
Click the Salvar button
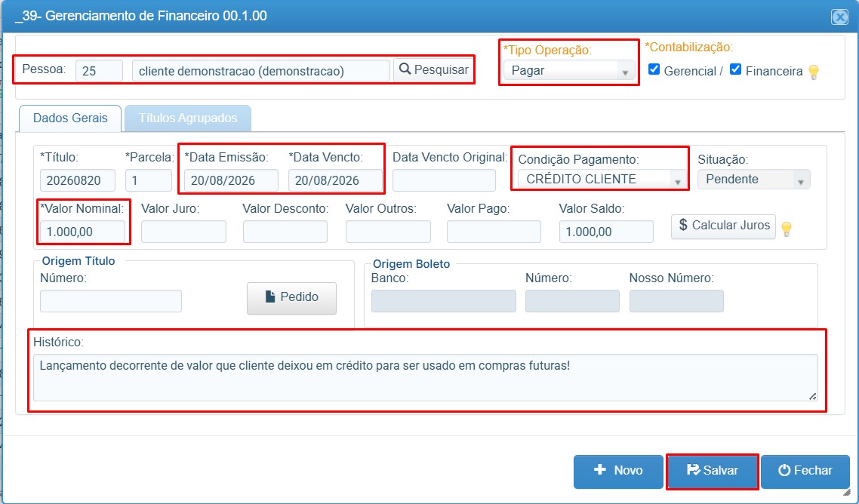point(712,471)
